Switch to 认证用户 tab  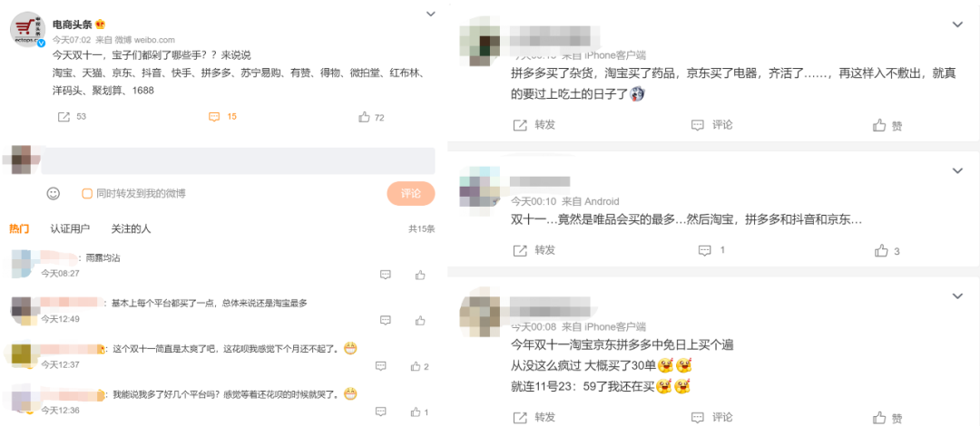70,228
